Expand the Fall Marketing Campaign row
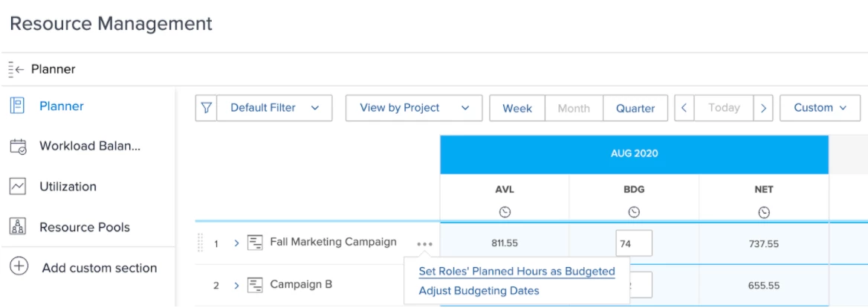Viewport: 868px width, 308px height. point(236,243)
